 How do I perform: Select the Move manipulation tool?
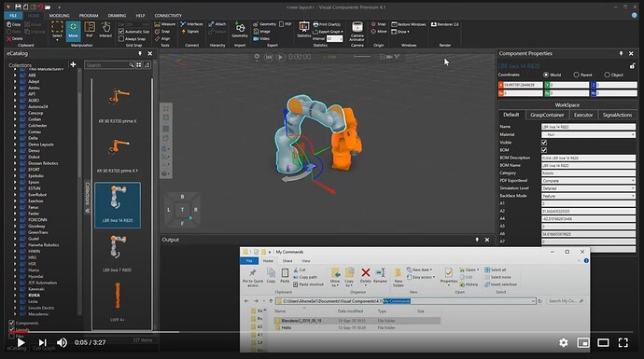click(73, 30)
